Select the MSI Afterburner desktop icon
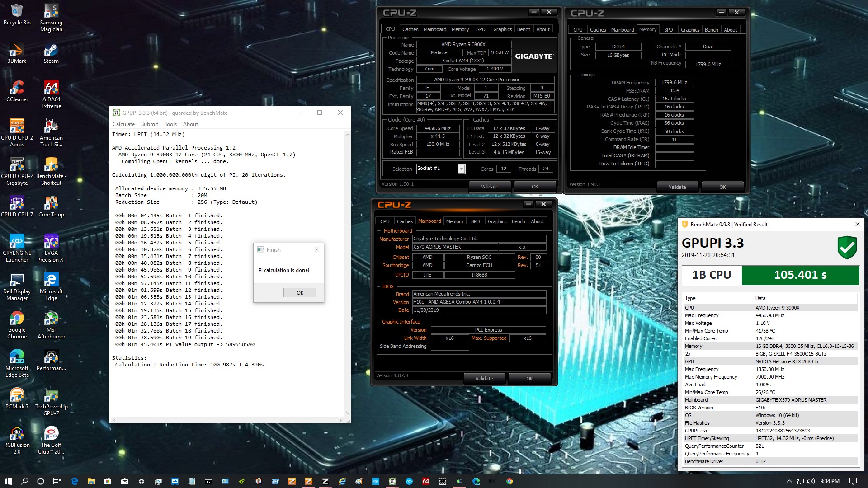This screenshot has width=868, height=488. tap(51, 325)
